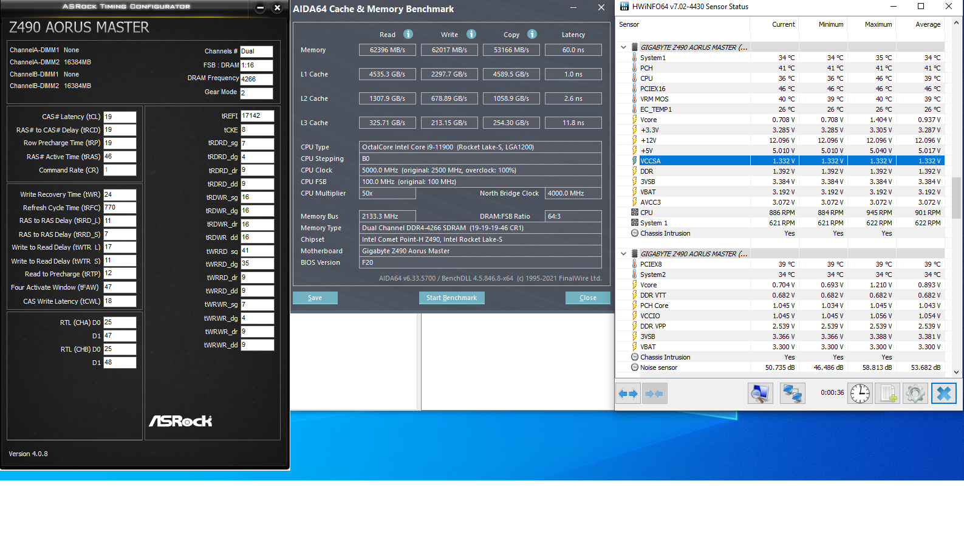The image size is (964, 560).
Task: Click the tREFI value field
Action: click(258, 115)
